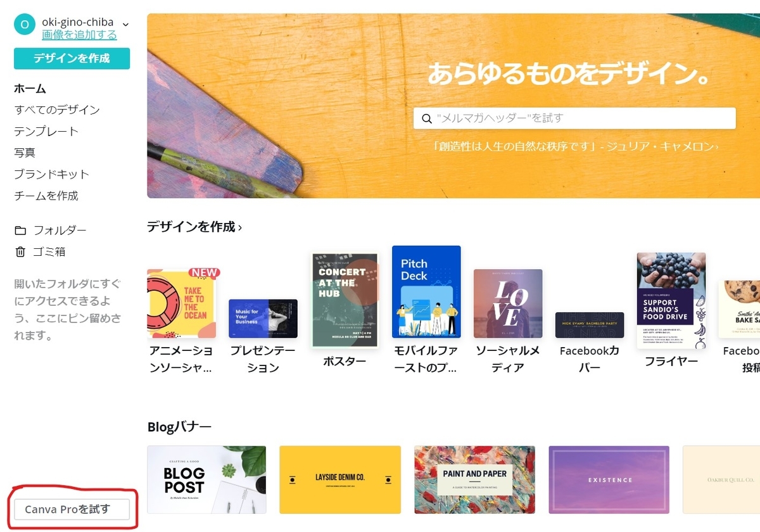Select the Pitch Deck template icon
The width and height of the screenshot is (760, 532).
[426, 292]
